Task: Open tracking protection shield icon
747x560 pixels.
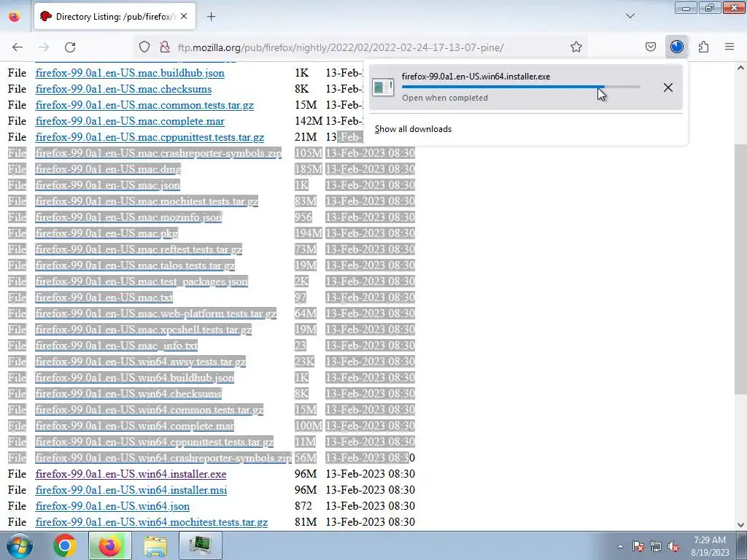Action: tap(144, 47)
